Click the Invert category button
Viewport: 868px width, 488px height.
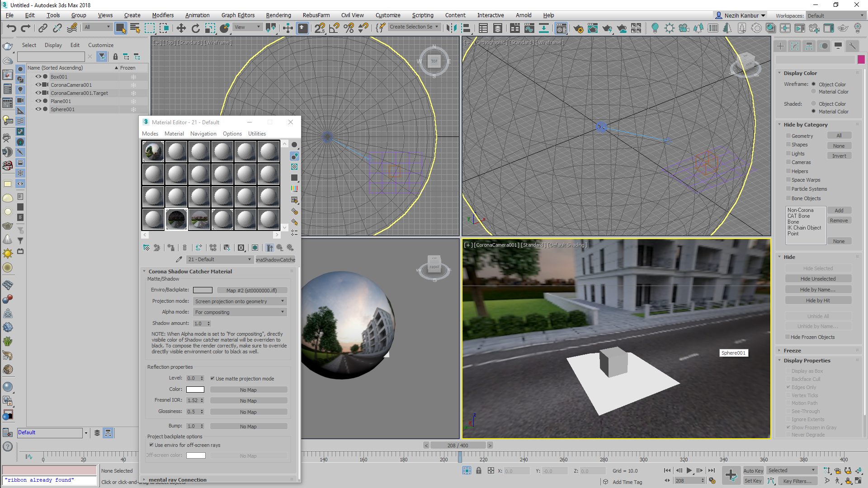coord(839,156)
